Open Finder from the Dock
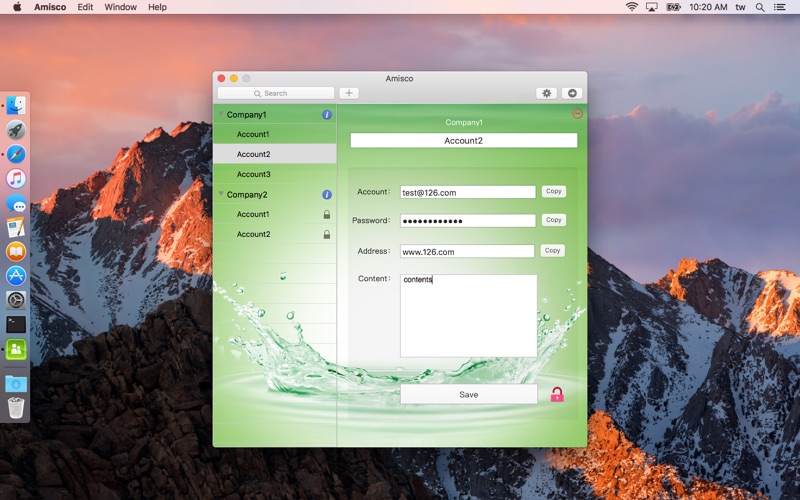 pyautogui.click(x=16, y=106)
